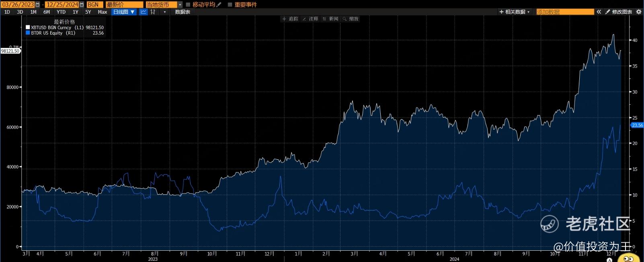Click the XBTUSD BGN Curncy legend label
This screenshot has height=262, width=644.
51,27
